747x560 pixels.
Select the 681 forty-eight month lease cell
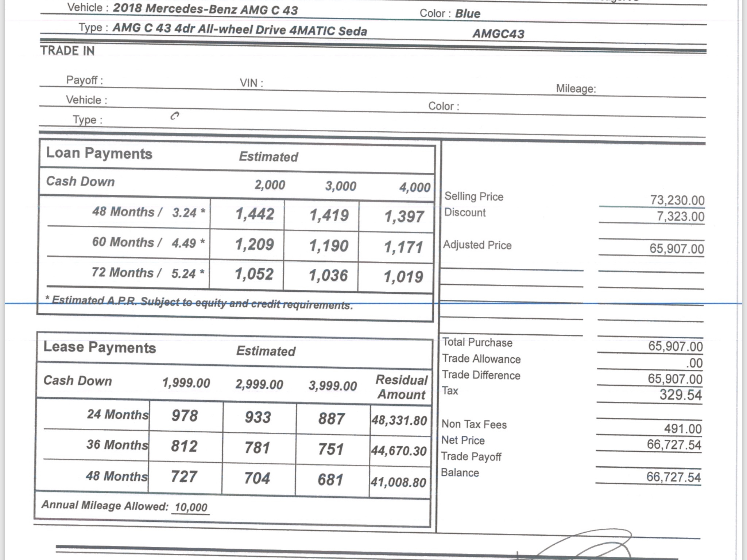pos(330,479)
